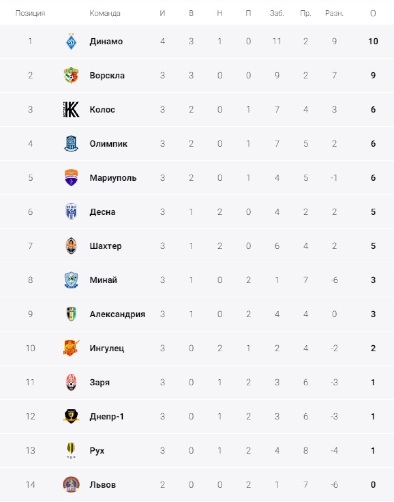This screenshot has width=394, height=502.
Task: Click the Динамо club crest icon
Action: point(71,42)
